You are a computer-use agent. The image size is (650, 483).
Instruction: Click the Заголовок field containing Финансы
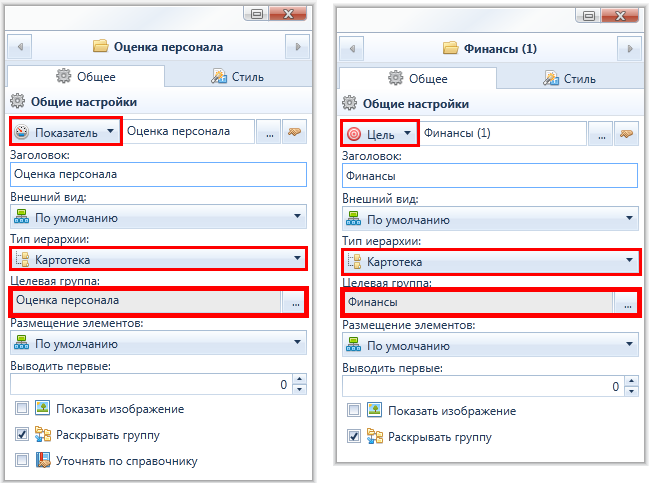[x=490, y=176]
